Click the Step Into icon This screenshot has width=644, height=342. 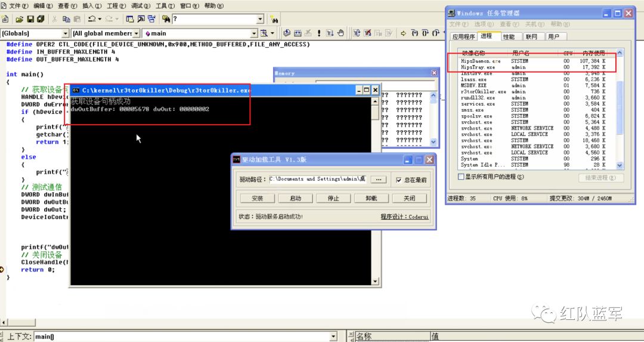414,33
